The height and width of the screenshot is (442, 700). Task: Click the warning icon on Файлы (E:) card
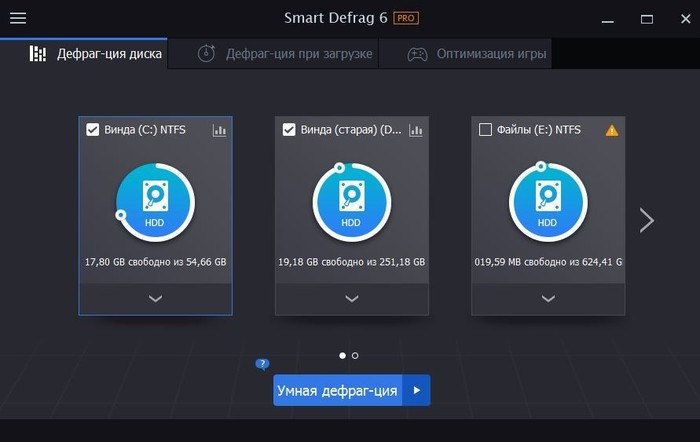pyautogui.click(x=612, y=130)
